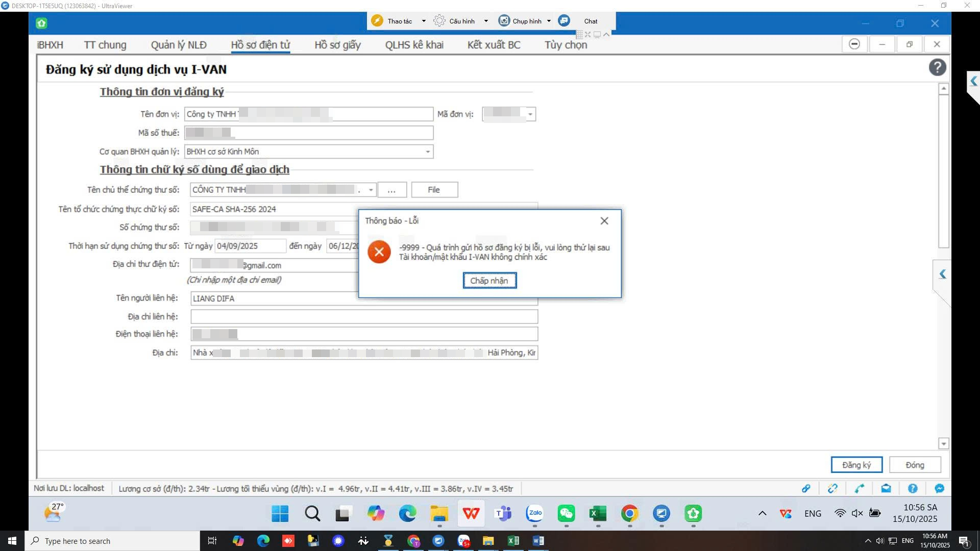
Task: Click the Zalo icon in remote taskbar
Action: click(535, 513)
